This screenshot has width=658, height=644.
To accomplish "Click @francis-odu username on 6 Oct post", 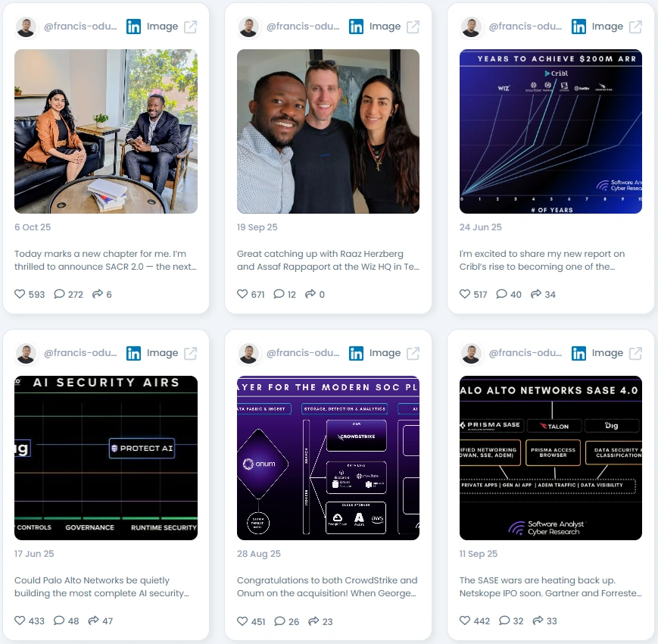I will pos(80,27).
